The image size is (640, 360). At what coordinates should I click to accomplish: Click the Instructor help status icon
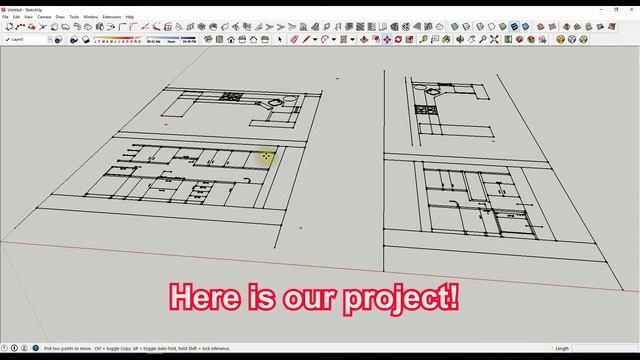tap(36, 348)
